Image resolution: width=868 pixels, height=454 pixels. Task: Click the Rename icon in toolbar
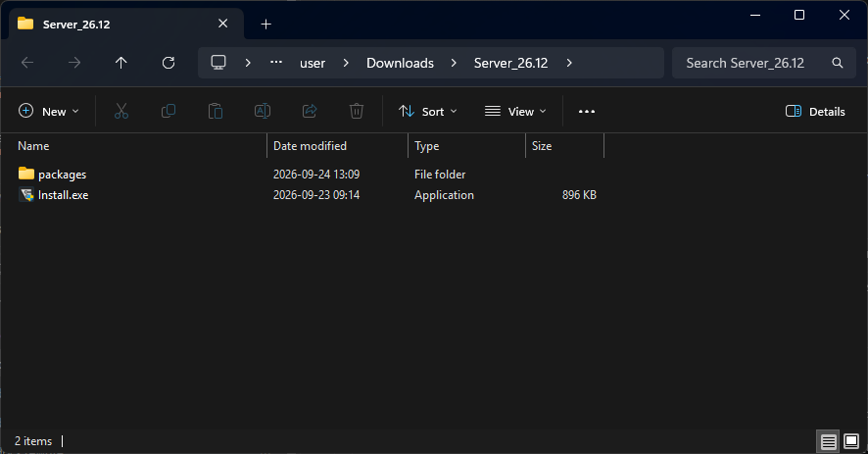[263, 112]
